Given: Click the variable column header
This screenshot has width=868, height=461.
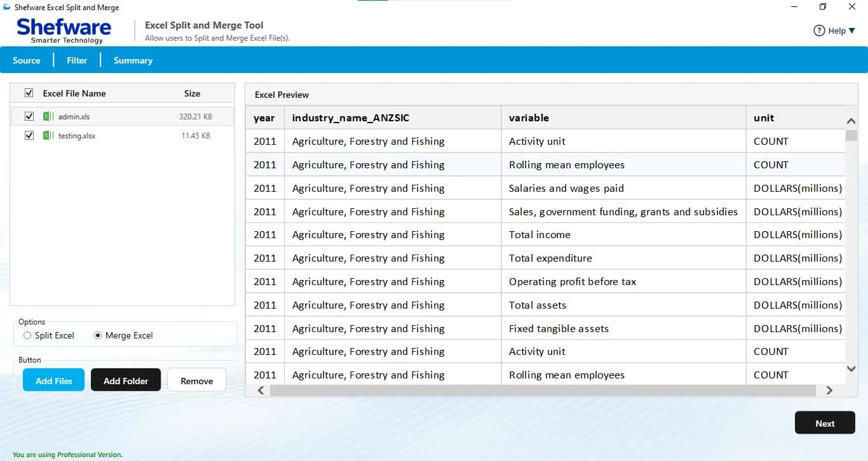Looking at the screenshot, I should pyautogui.click(x=623, y=117).
